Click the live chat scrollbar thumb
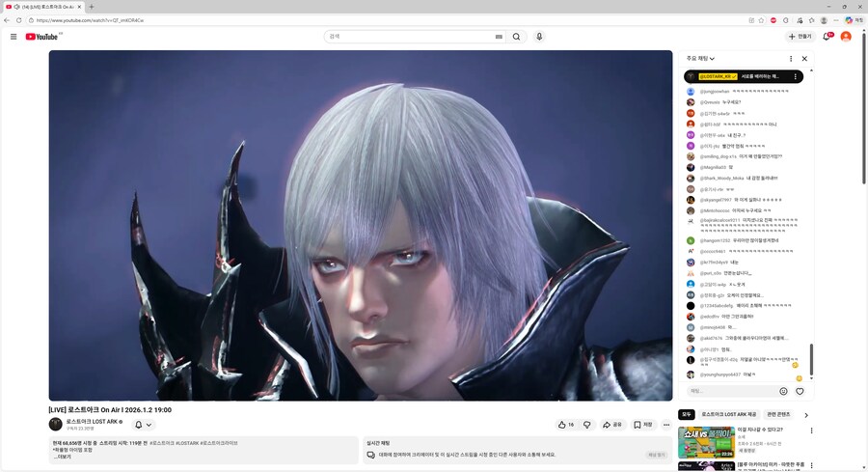Image resolution: width=868 pixels, height=472 pixels. 811,359
